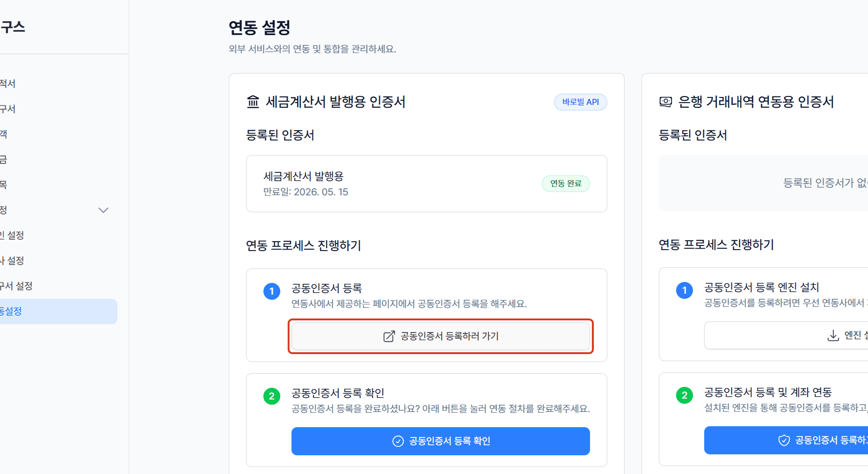The image size is (868, 474).
Task: Click the download icon in the 엔진 설치 button
Action: pyautogui.click(x=833, y=335)
